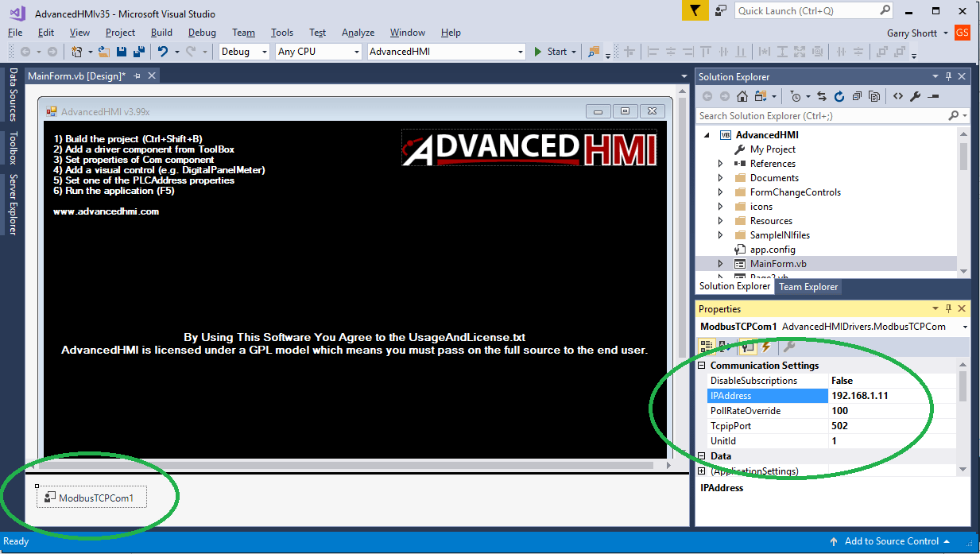980x554 pixels.
Task: Expand Documents folder
Action: [x=721, y=178]
